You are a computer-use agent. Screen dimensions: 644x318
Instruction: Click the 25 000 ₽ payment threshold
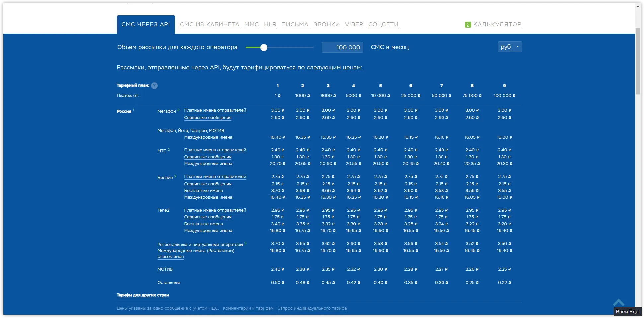point(411,96)
